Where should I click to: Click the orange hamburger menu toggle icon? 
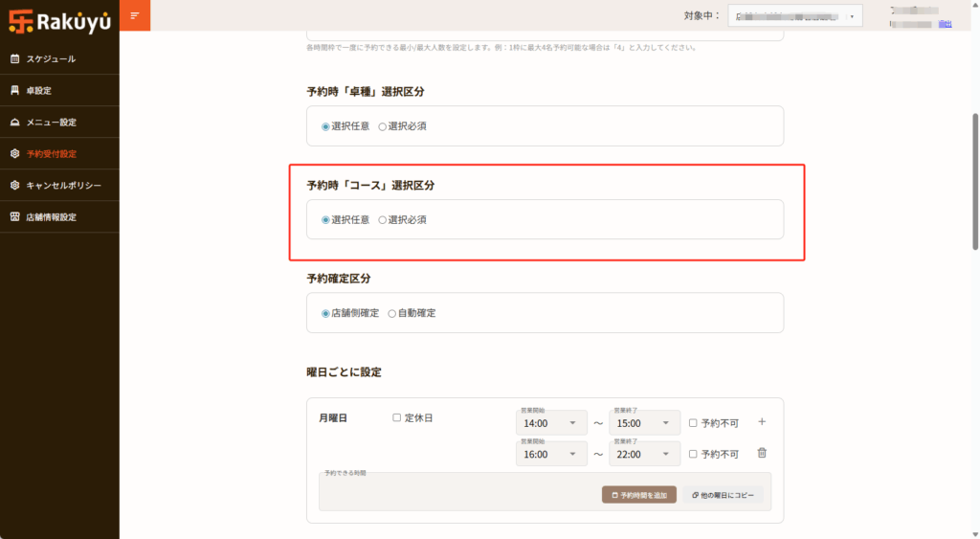coord(135,15)
